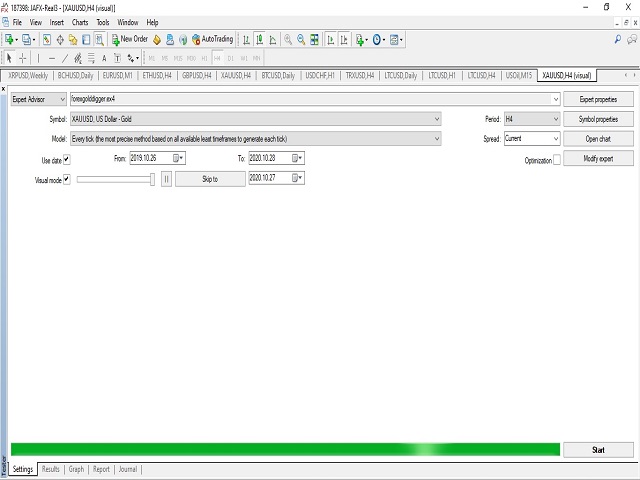
Task: Switch to the Journal tab
Action: pos(127,469)
